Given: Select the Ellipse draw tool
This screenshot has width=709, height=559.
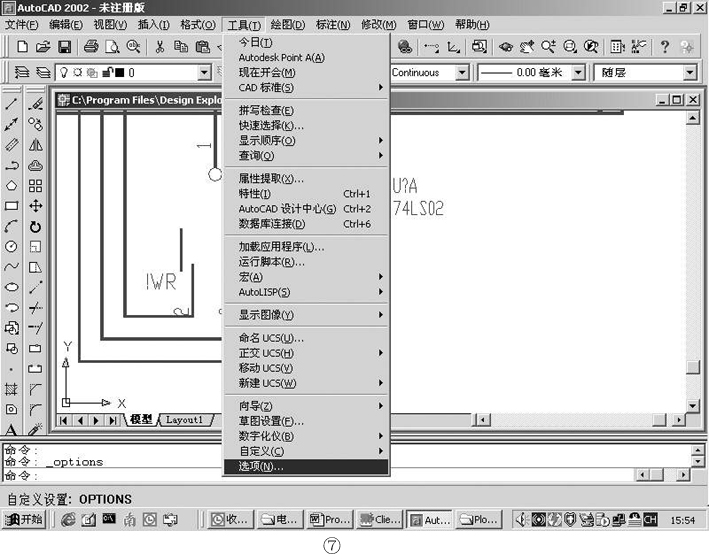Looking at the screenshot, I should coord(11,287).
